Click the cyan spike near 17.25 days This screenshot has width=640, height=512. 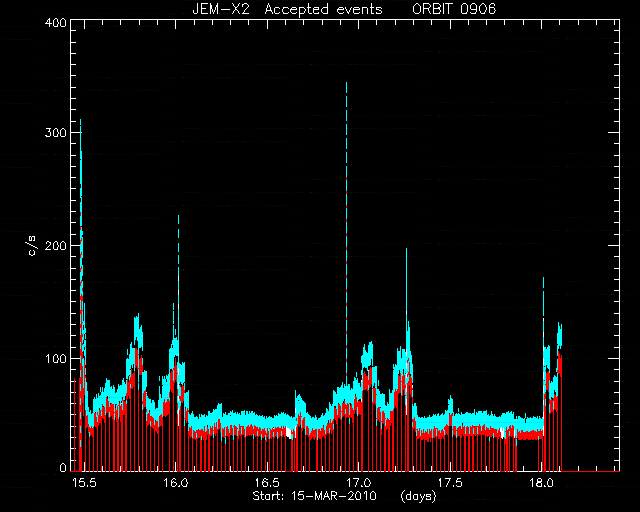click(407, 286)
